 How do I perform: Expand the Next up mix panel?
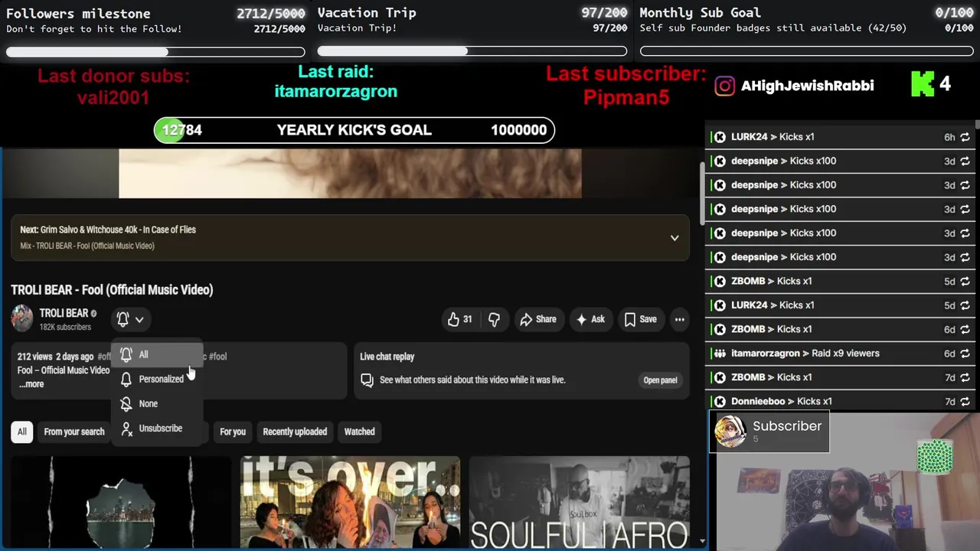[x=675, y=237]
